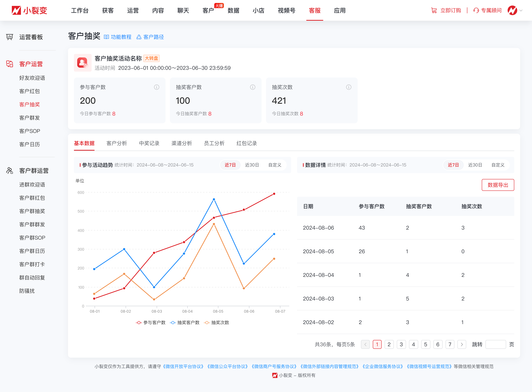
Task: Switch to the 红包记录 tab
Action: pyautogui.click(x=247, y=143)
